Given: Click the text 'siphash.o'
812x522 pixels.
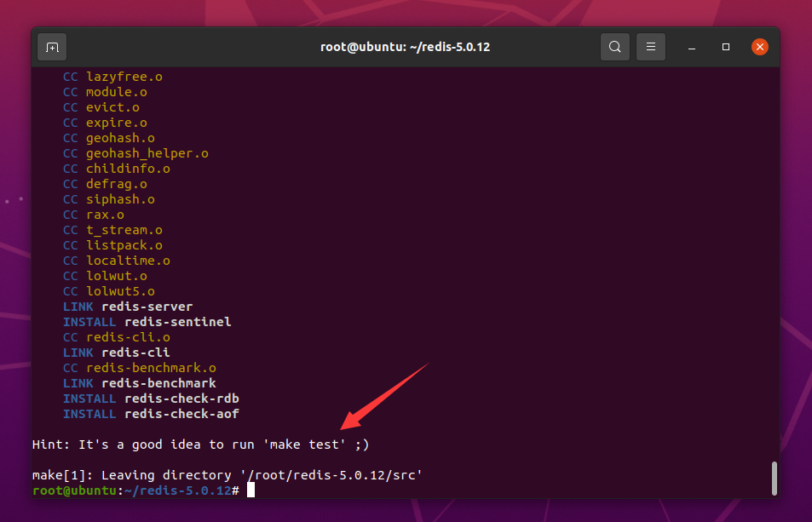Looking at the screenshot, I should tap(120, 199).
